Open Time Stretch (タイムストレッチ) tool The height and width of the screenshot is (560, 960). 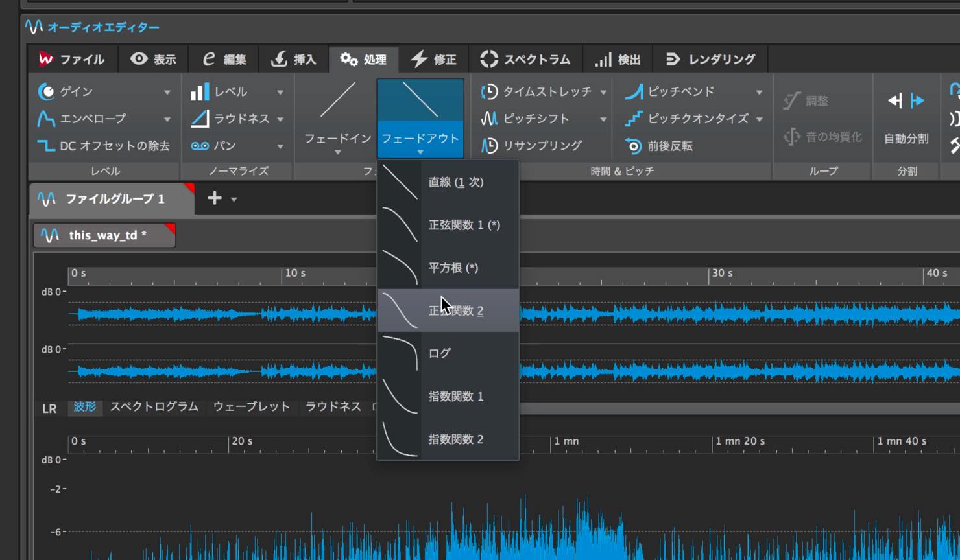(543, 91)
